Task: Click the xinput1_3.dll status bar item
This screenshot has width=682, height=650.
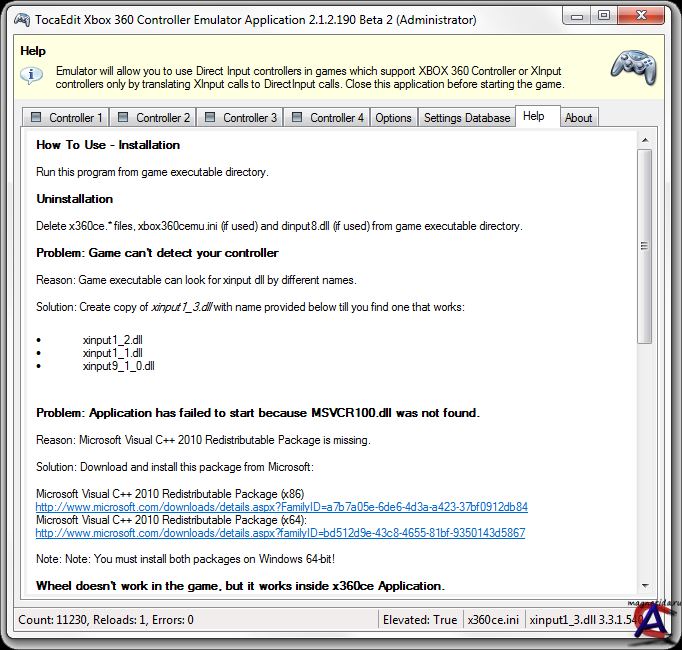Action: (580, 620)
